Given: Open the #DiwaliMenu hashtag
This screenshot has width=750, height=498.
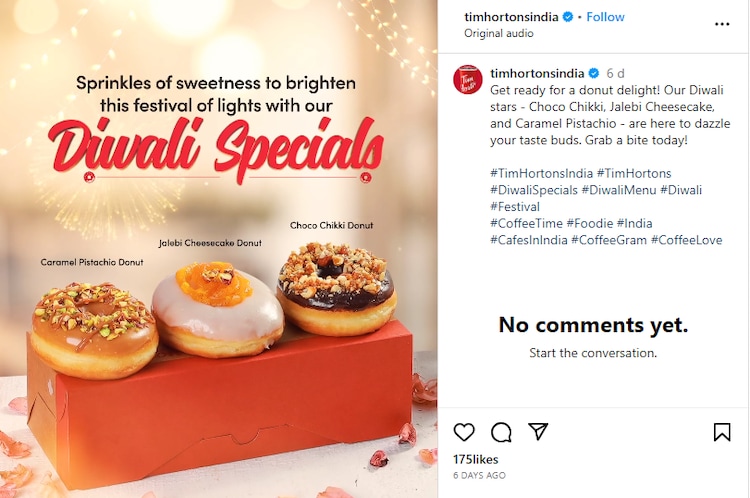Looking at the screenshot, I should pyautogui.click(x=621, y=190).
